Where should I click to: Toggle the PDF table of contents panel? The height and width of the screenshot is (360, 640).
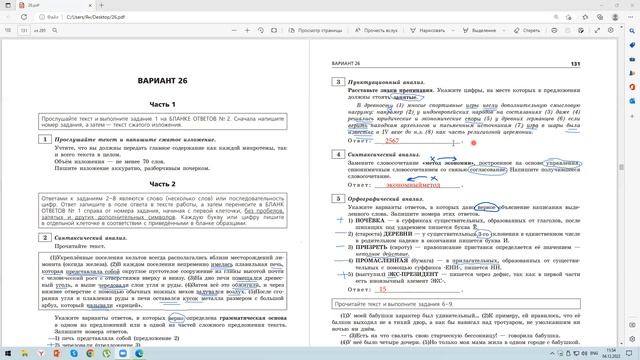8,30
